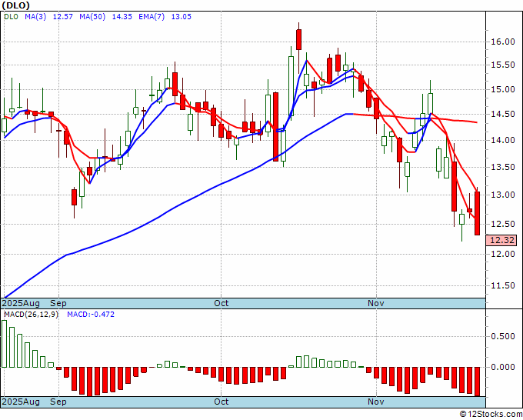Screen dimensions: 523x420
Task: Click the EMA(7) value 13.05
Action: (x=181, y=17)
